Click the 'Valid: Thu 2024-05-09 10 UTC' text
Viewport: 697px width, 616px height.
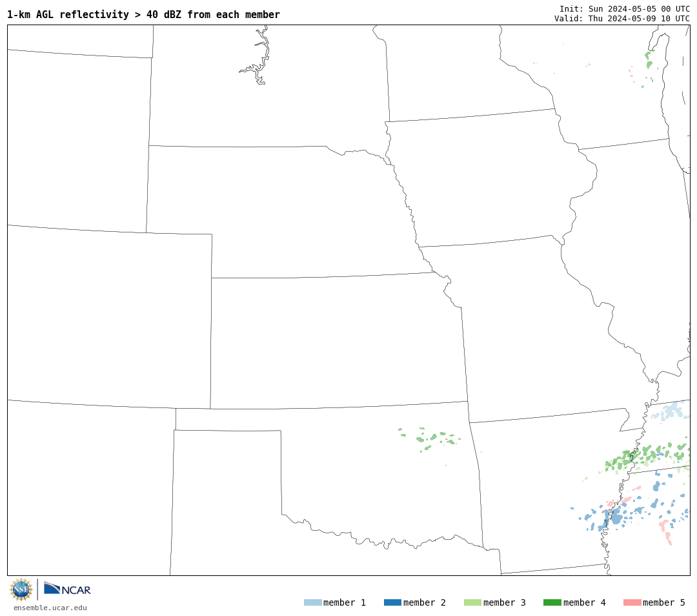click(x=622, y=19)
